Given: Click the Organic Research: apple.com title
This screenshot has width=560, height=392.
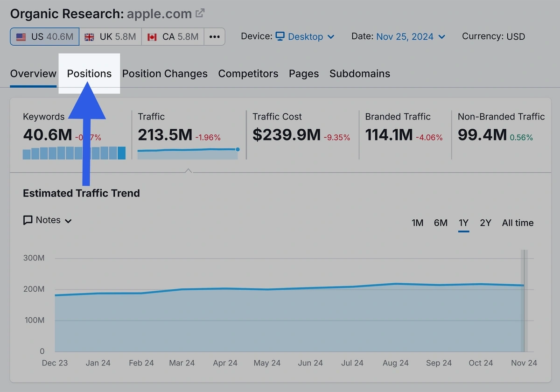Looking at the screenshot, I should point(101,14).
